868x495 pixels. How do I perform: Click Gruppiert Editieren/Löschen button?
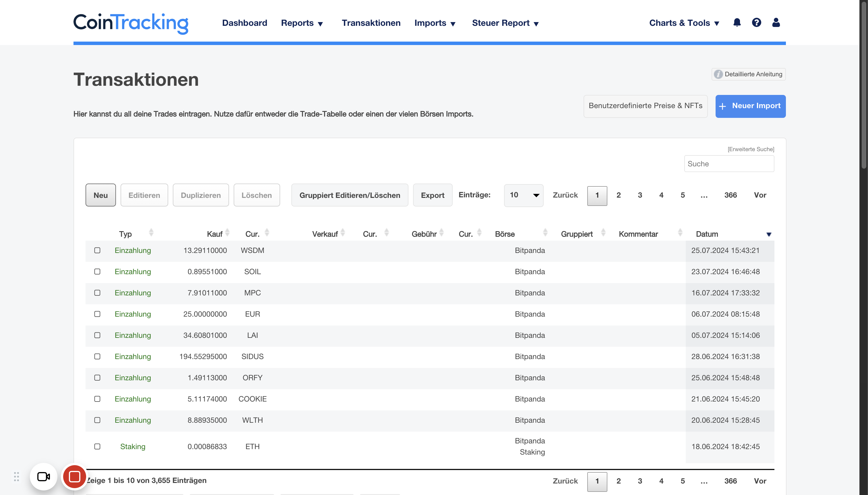(350, 195)
